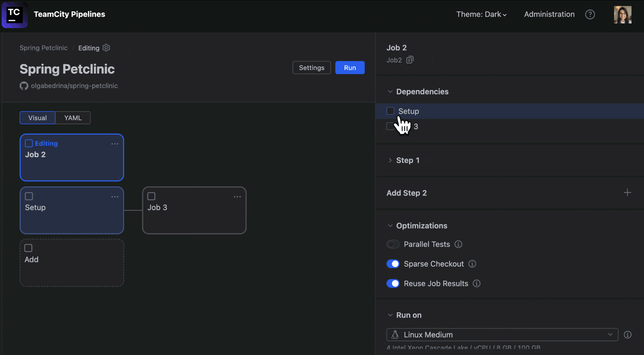Click the GitHub icon beside olgabedrina/spring-petclinic

pos(24,86)
